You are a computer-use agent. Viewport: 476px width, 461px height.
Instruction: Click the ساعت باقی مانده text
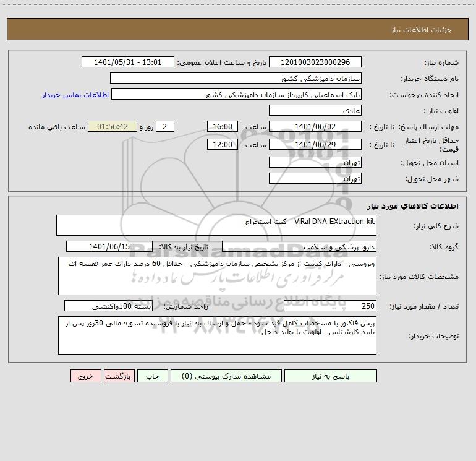57,127
